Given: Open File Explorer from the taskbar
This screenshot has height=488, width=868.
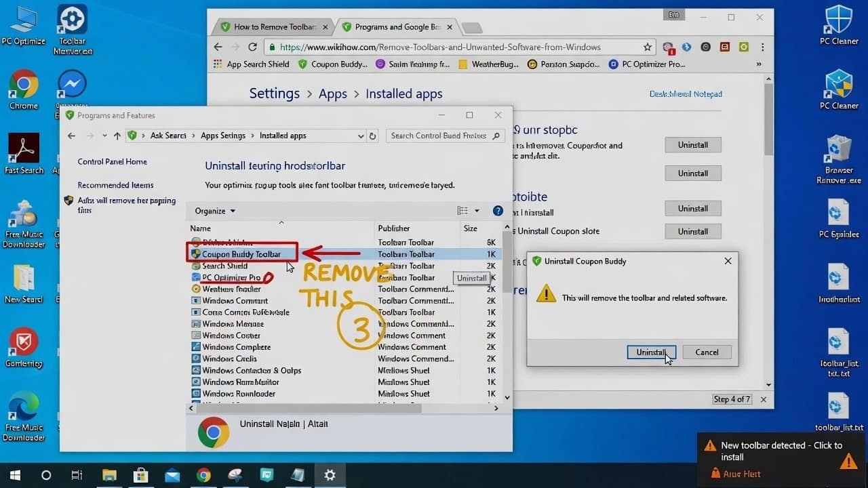Looking at the screenshot, I should (110, 475).
